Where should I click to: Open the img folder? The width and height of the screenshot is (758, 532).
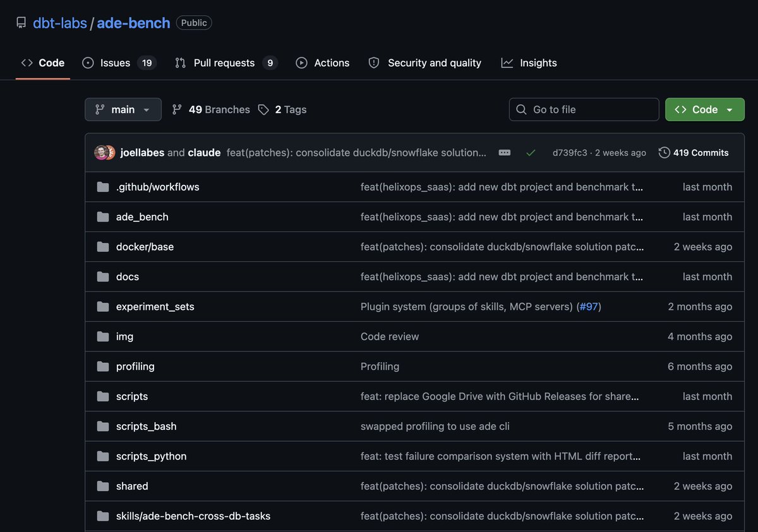124,336
